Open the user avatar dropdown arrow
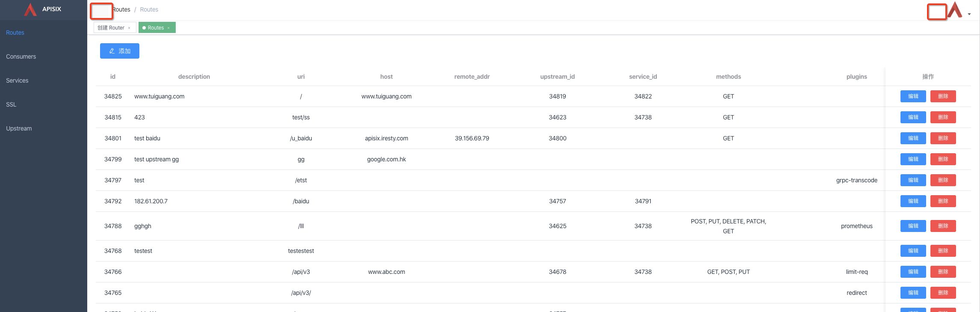The width and height of the screenshot is (980, 312). point(969,14)
